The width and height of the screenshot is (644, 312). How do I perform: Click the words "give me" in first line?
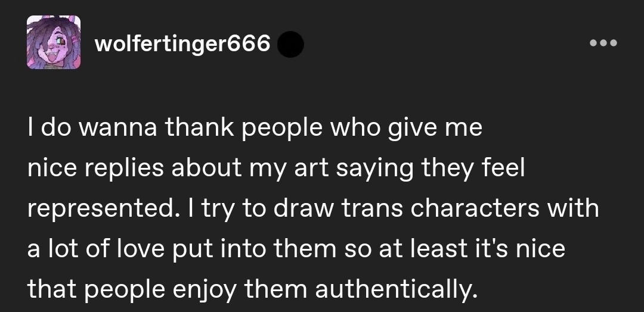[439, 128]
